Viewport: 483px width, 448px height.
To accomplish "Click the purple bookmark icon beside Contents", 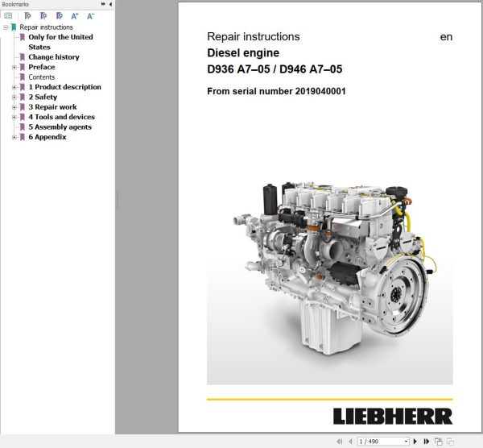I will click(23, 77).
